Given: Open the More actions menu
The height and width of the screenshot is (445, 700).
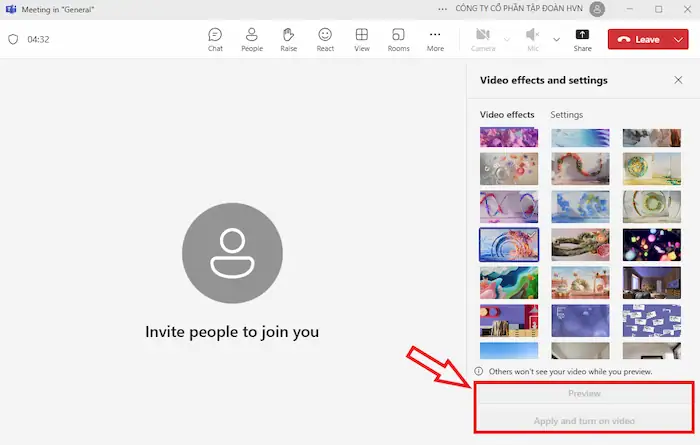Looking at the screenshot, I should (435, 39).
